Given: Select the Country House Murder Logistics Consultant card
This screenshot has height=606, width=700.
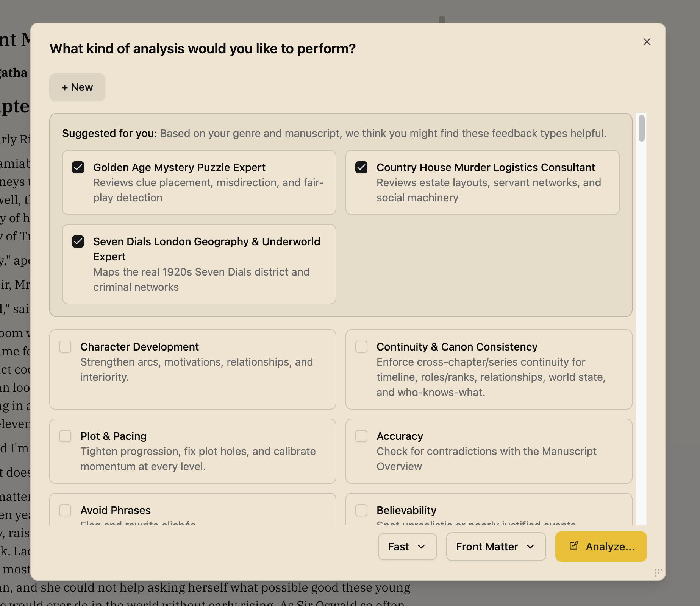Looking at the screenshot, I should point(482,182).
